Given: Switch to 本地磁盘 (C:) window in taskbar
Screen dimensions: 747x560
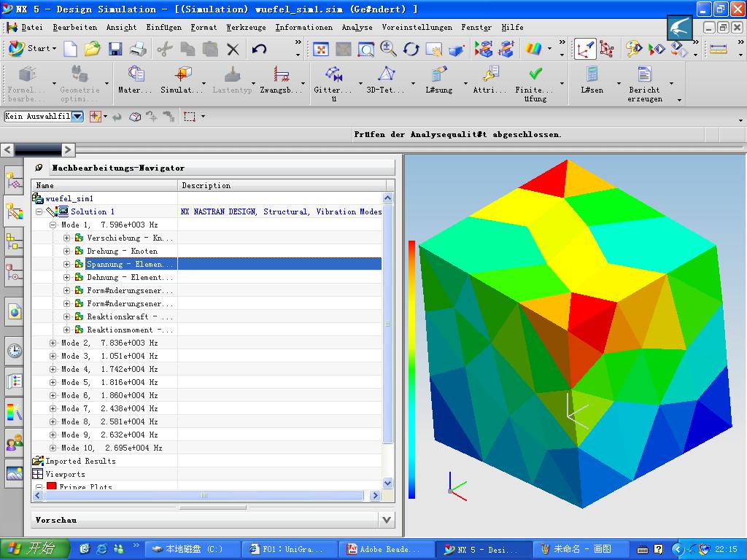Looking at the screenshot, I should click(x=192, y=550).
